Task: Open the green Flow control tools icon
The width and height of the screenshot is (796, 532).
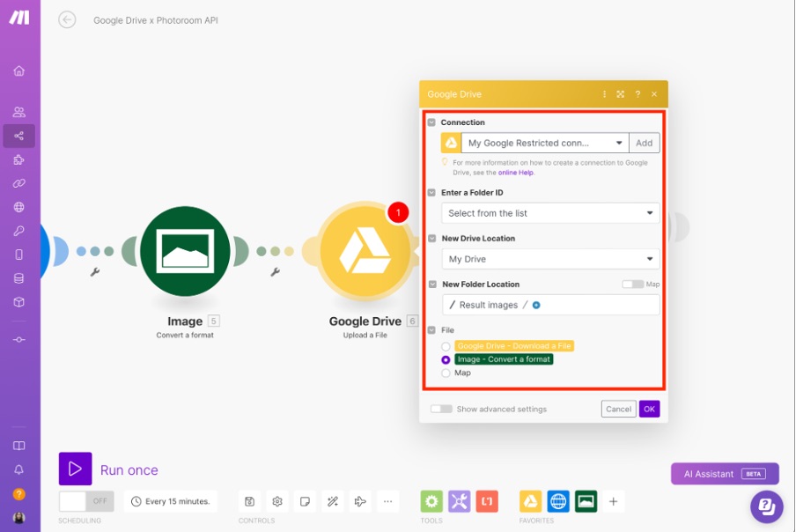Action: tap(431, 501)
